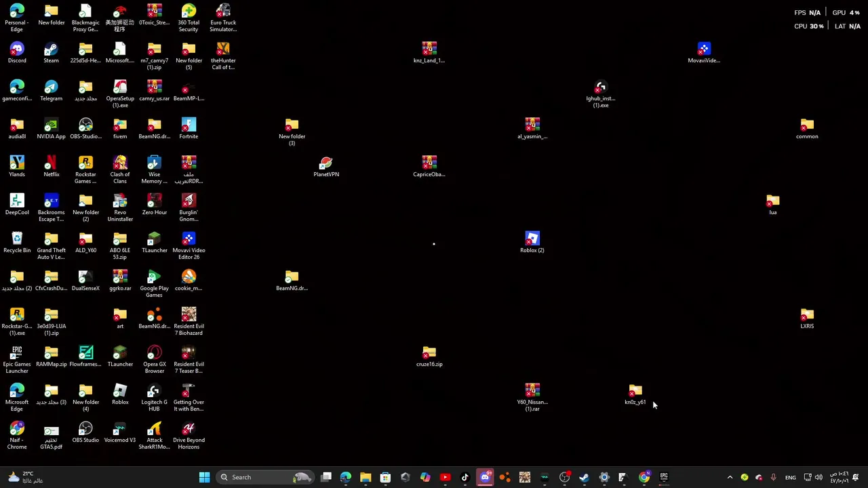
Task: Select the CapriceOba archive file
Action: pyautogui.click(x=429, y=167)
